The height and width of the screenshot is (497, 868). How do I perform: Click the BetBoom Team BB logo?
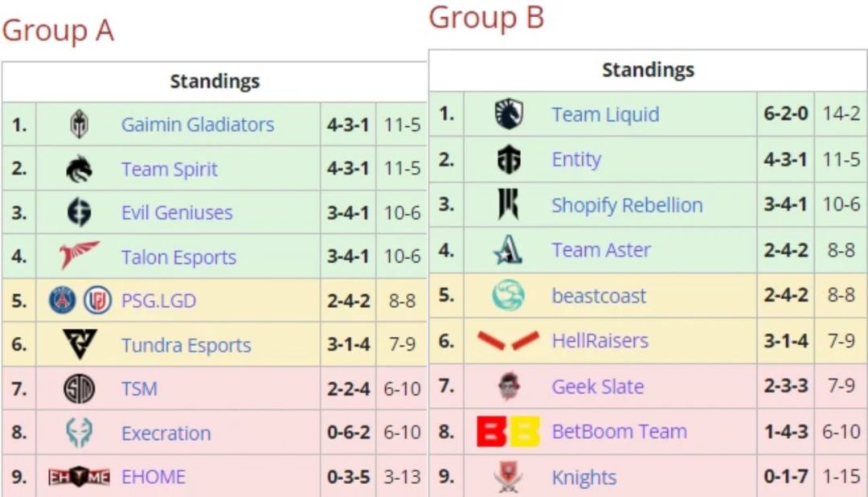[508, 432]
